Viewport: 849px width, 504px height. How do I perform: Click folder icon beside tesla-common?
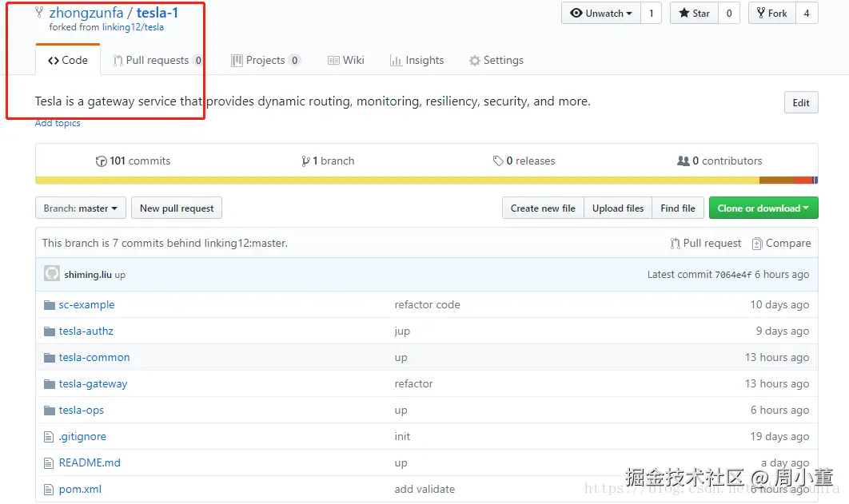click(x=50, y=358)
